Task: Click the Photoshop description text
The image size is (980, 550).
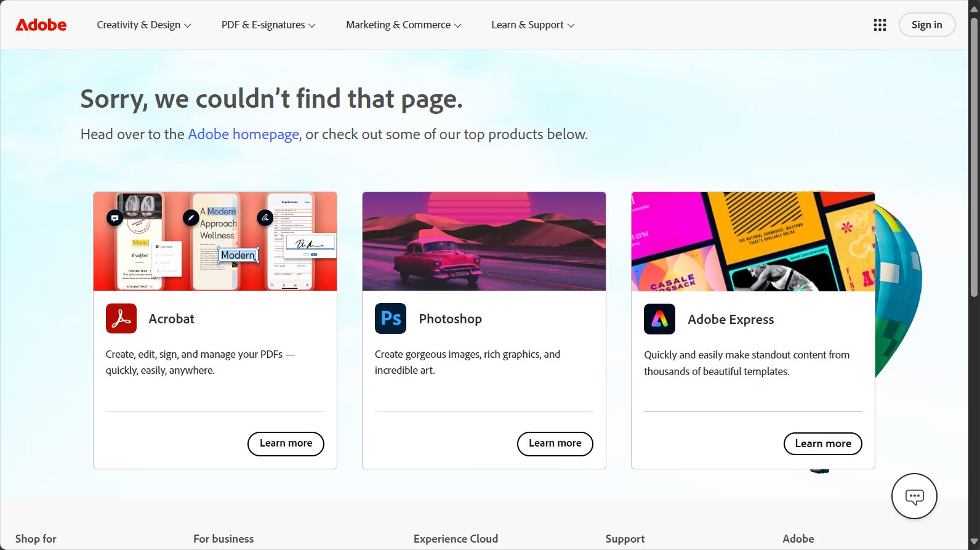Action: [x=467, y=362]
